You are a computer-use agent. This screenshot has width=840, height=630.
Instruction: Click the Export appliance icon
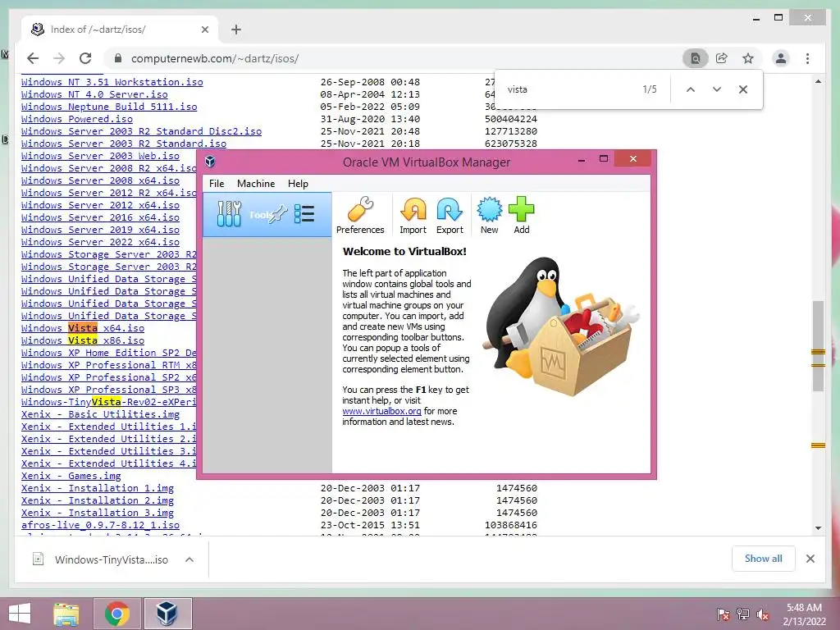[x=450, y=209]
